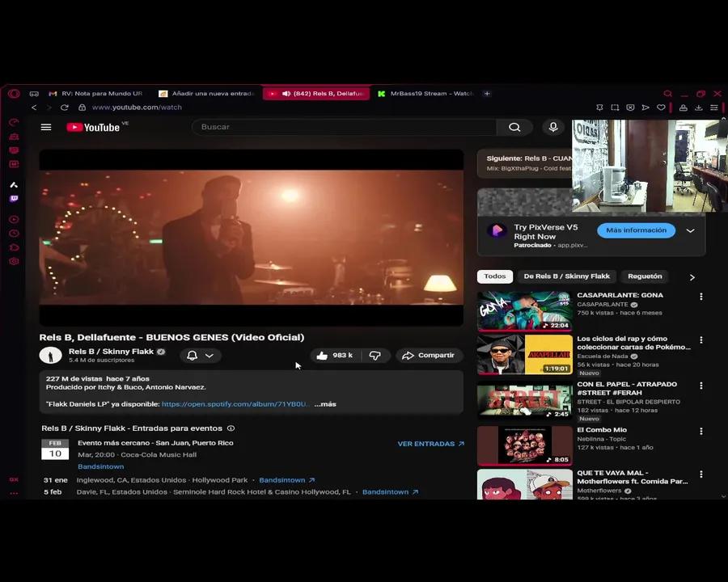The height and width of the screenshot is (582, 728).
Task: Open History clock icon in sidebar
Action: click(x=14, y=233)
